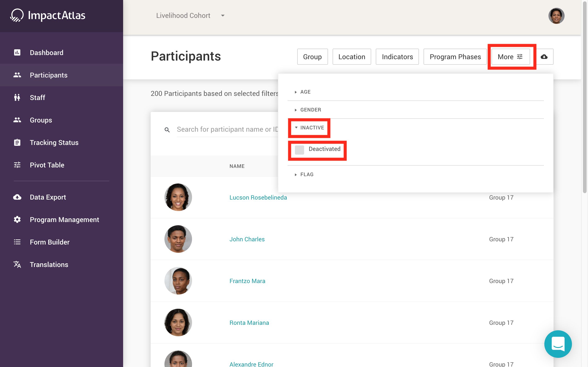This screenshot has width=588, height=367.
Task: Open Form Builder from sidebar
Action: pyautogui.click(x=50, y=242)
